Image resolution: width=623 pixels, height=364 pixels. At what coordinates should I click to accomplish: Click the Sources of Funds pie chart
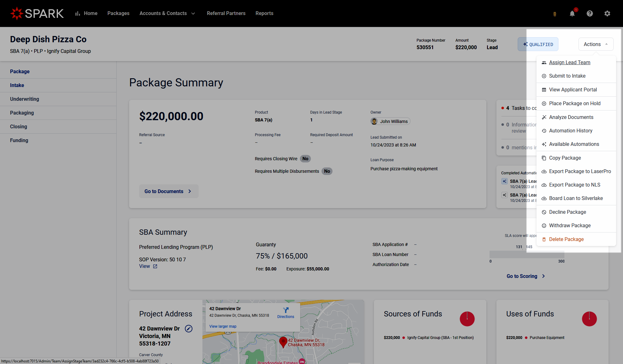[467, 319]
